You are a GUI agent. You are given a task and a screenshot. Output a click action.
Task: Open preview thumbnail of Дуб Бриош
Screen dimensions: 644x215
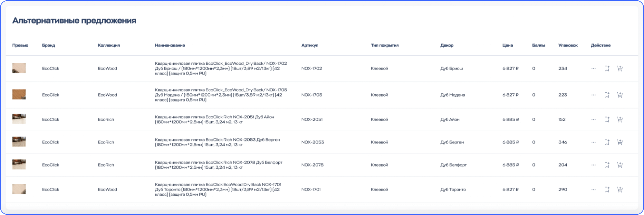(19, 68)
